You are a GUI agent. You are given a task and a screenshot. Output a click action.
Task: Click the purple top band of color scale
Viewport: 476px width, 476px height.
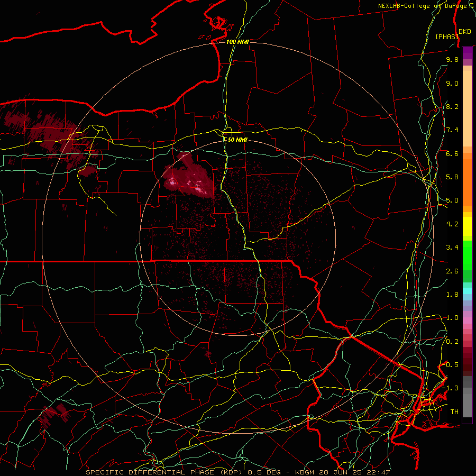point(467,53)
